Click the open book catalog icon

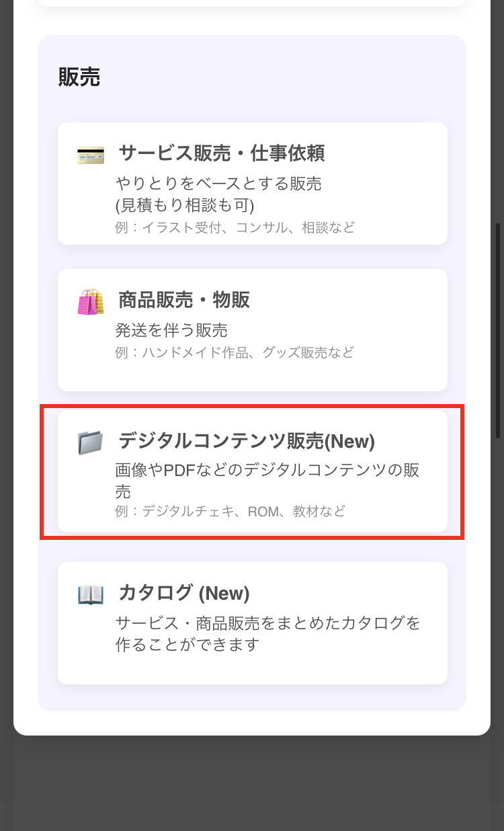click(x=91, y=594)
